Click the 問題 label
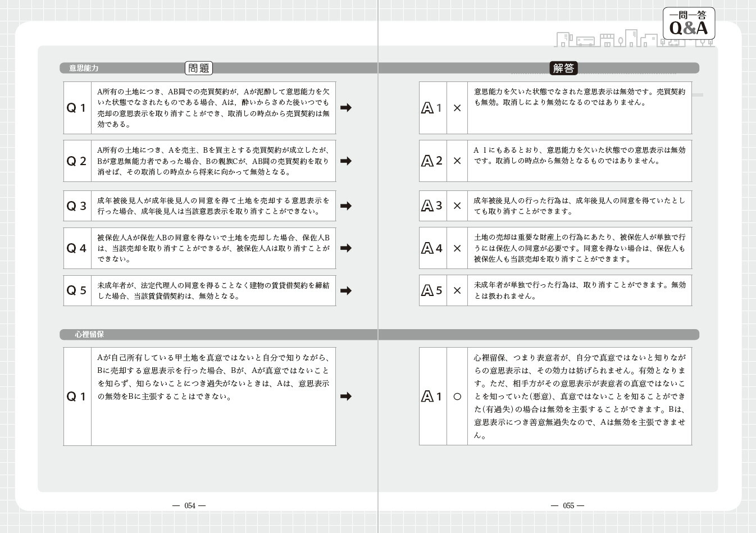Screen dimensions: 756x533 (x=199, y=68)
